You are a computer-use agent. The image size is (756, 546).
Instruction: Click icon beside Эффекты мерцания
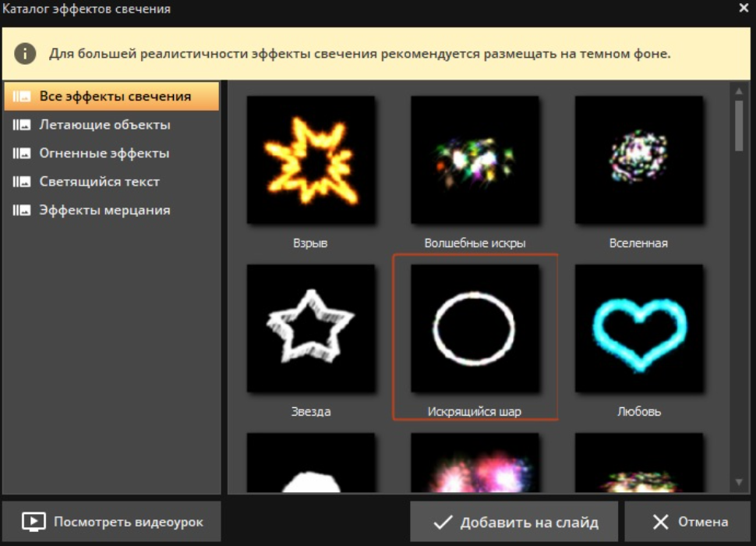22,211
